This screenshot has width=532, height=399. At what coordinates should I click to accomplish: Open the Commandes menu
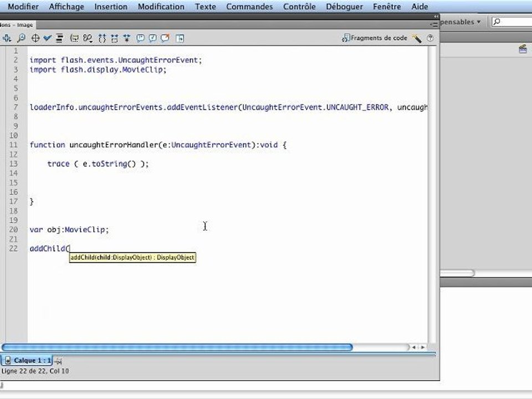[x=250, y=7]
